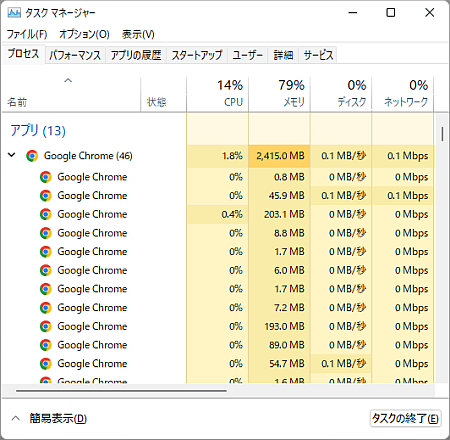This screenshot has width=450, height=440.
Task: Click the 2,415.0 MB memory cell
Action: 280,156
